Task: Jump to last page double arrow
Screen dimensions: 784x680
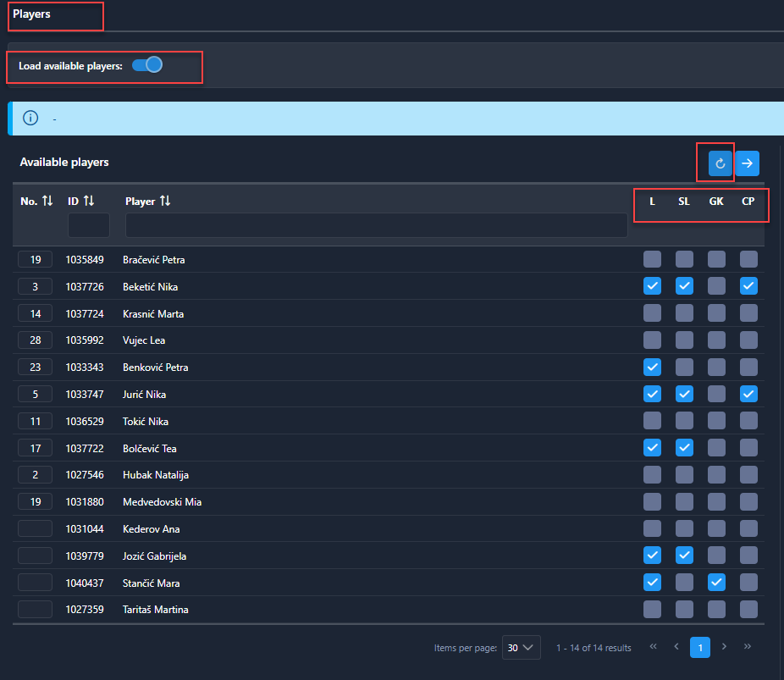Action: coord(748,647)
